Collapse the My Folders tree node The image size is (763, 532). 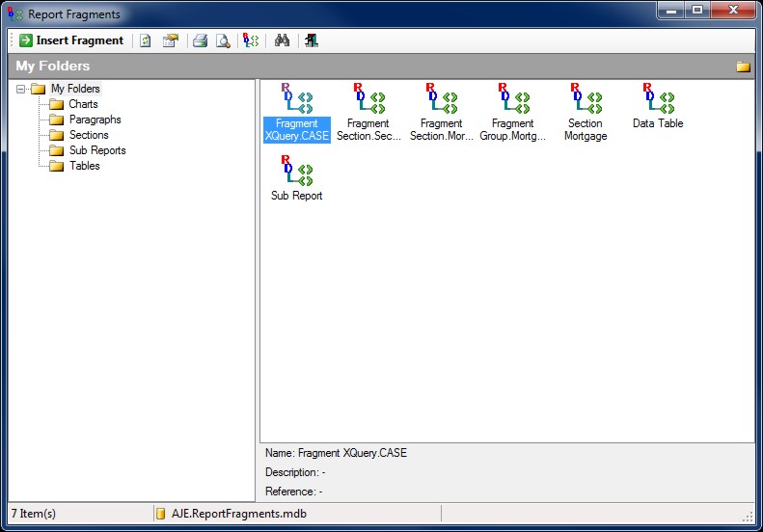(21, 90)
